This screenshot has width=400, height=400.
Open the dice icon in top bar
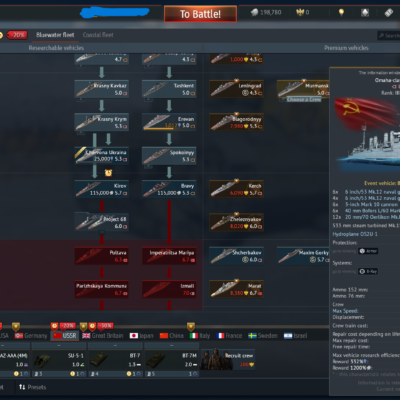click(365, 13)
